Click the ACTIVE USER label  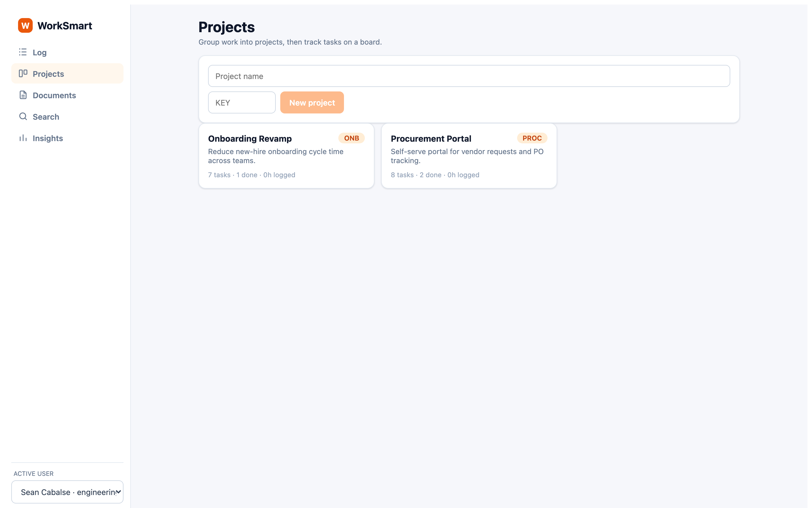pos(34,473)
